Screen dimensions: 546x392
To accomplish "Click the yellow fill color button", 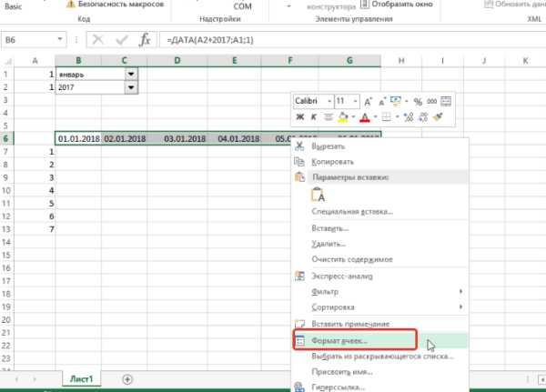I will [343, 116].
